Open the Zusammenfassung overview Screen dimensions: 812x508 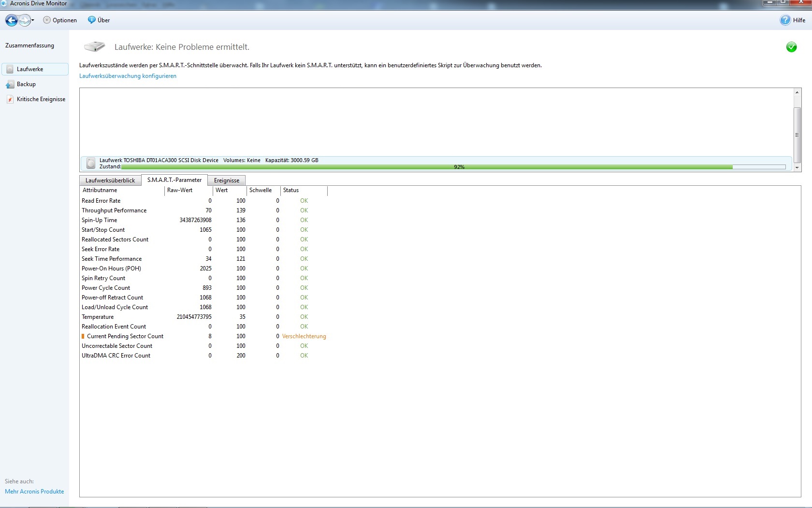tap(29, 45)
